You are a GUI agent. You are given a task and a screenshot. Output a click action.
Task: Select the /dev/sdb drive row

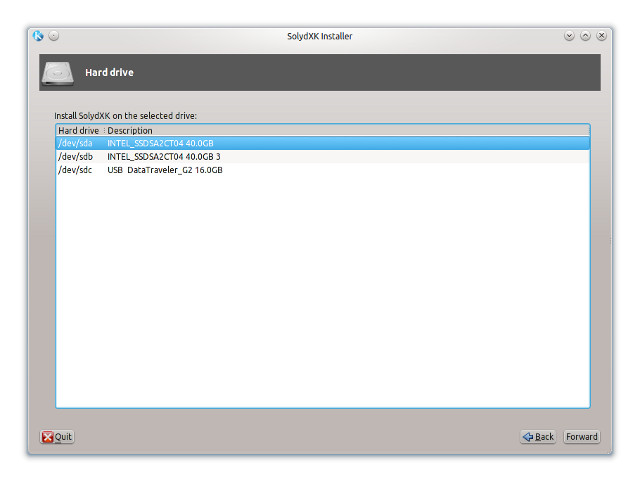click(322, 157)
